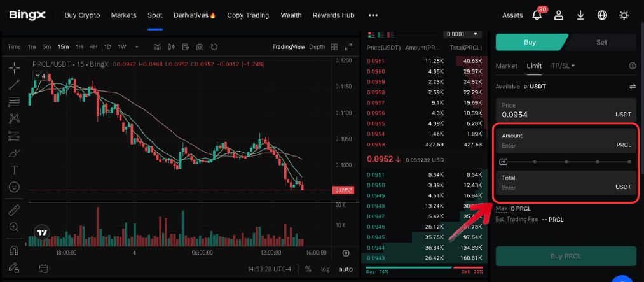Expand more time intervals dropdown arrow
The height and width of the screenshot is (282, 644).
coord(136,47)
